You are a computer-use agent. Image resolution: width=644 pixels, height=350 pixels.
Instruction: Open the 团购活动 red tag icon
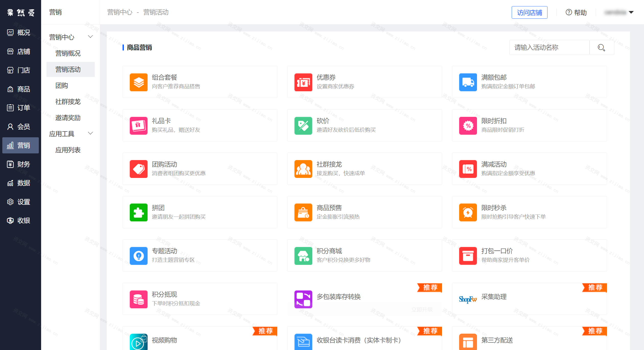[138, 169]
